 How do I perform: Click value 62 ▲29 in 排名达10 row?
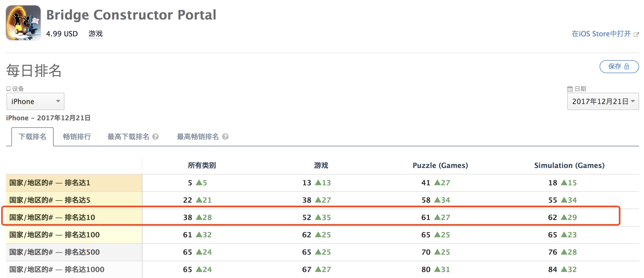[x=562, y=218]
